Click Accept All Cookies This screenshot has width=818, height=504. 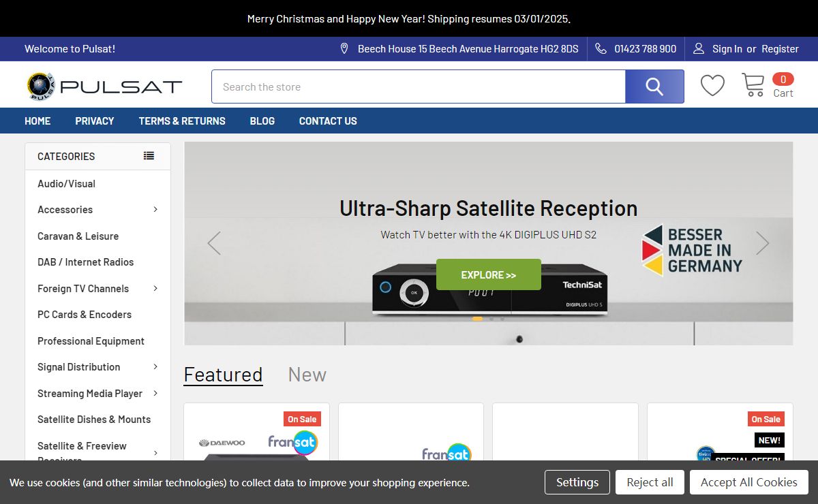coord(749,482)
